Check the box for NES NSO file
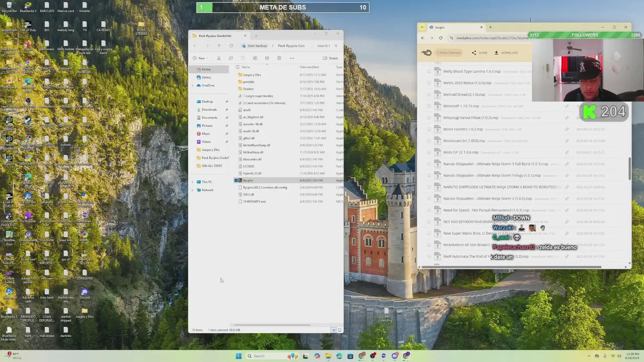The image size is (644, 362). pyautogui.click(x=429, y=222)
